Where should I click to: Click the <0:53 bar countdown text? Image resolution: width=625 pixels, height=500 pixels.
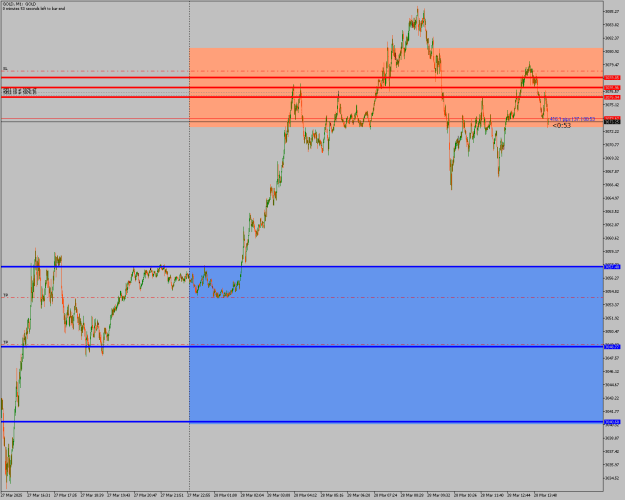click(562, 126)
